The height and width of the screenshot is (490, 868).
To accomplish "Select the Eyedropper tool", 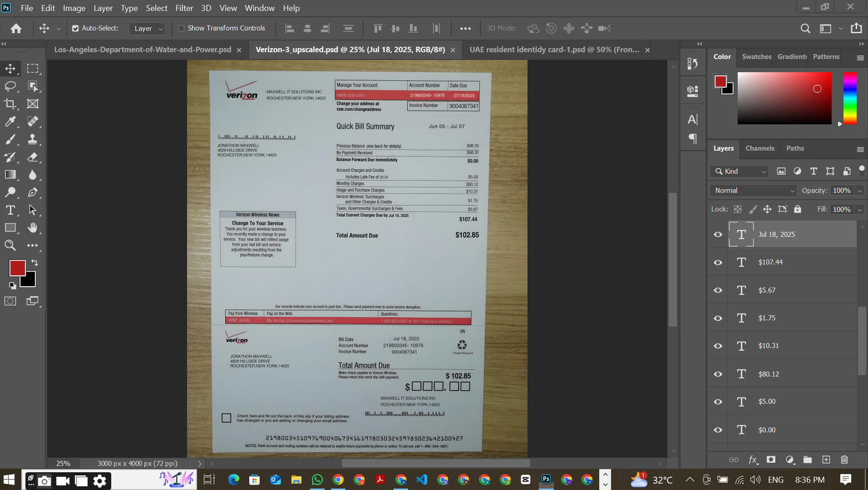I will click(x=10, y=121).
